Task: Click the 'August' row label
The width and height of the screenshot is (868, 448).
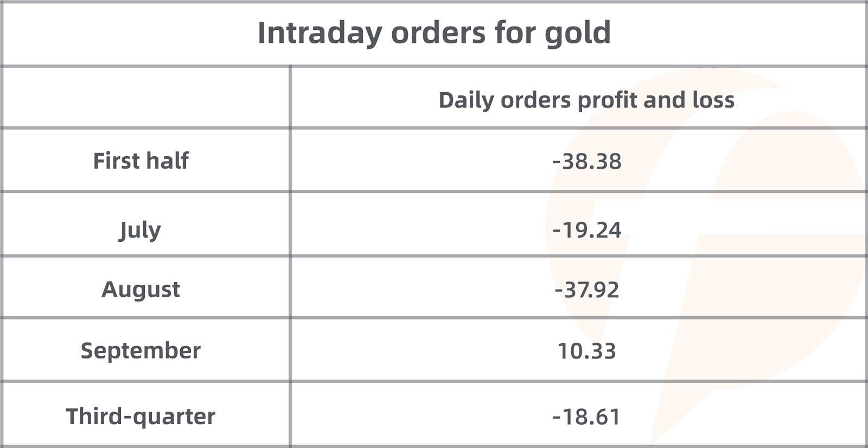Action: [141, 290]
